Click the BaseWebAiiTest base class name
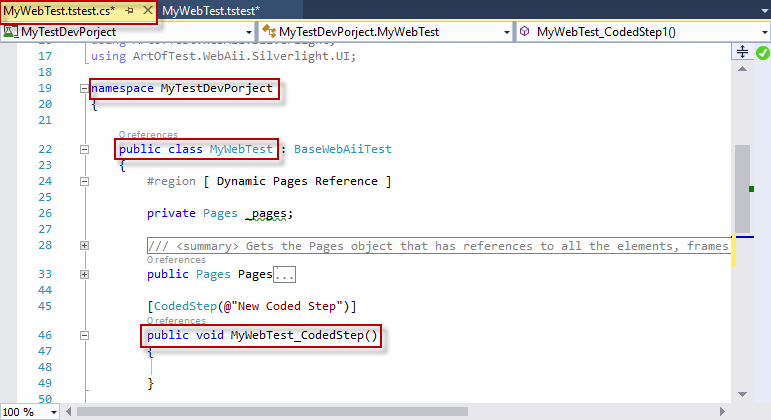The image size is (771, 420). (x=343, y=149)
